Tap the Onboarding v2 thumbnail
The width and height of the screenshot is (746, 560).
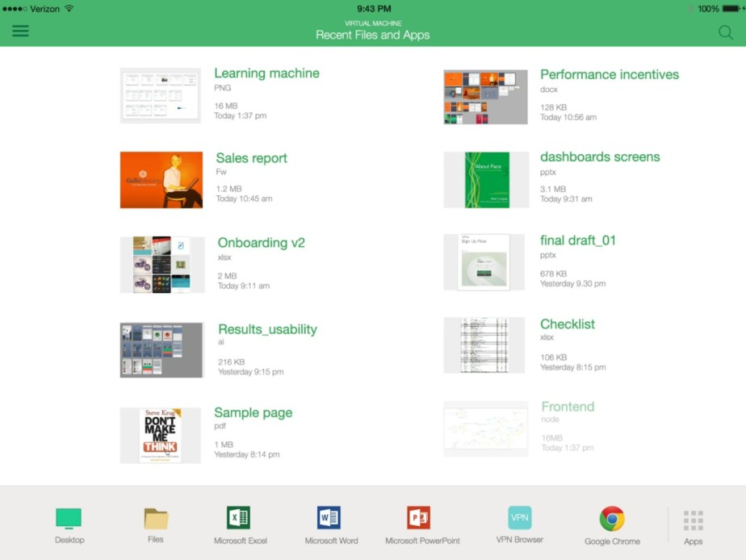coord(161,265)
